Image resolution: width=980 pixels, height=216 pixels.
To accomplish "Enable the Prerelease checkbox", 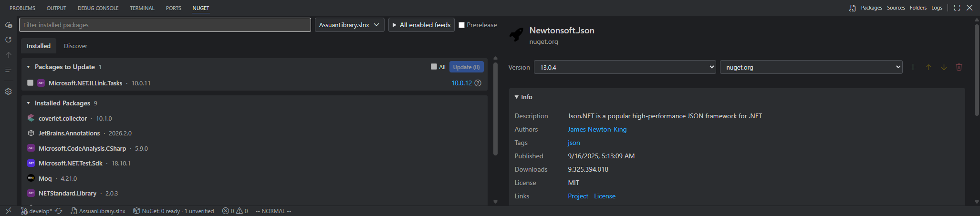I will point(462,25).
